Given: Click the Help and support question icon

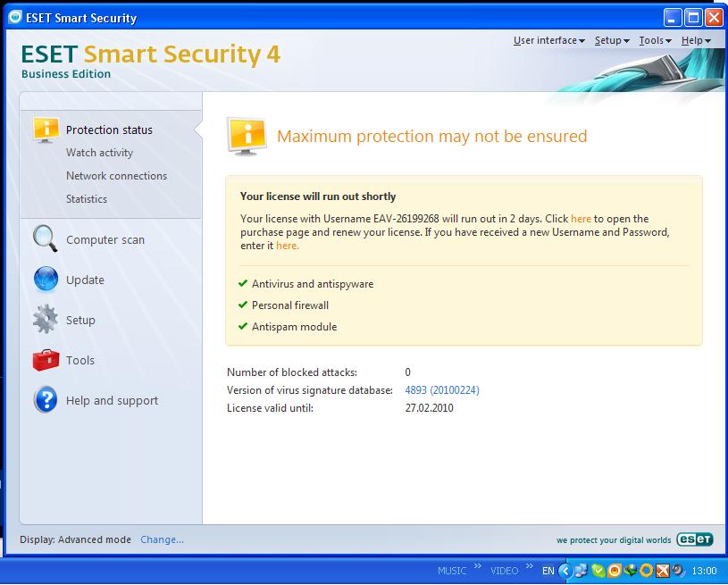Looking at the screenshot, I should pos(46,399).
